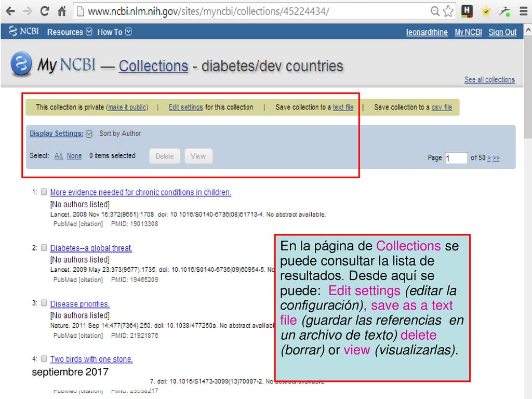Open Edit settings for this collection
This screenshot has width=532, height=399.
(185, 107)
